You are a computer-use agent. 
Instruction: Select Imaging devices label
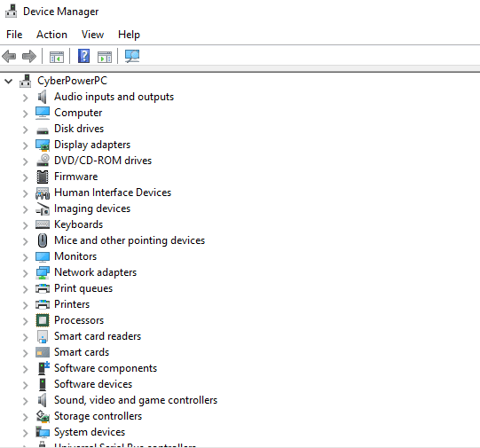(x=92, y=208)
